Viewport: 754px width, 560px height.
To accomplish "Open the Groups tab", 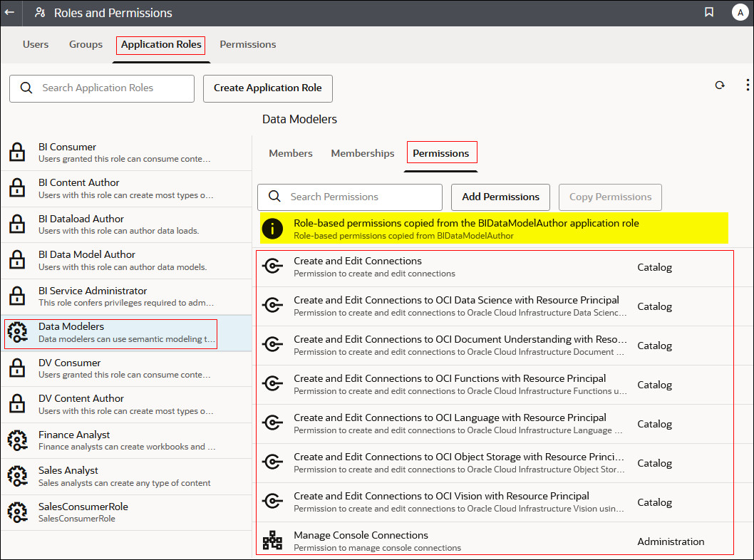I will [86, 44].
